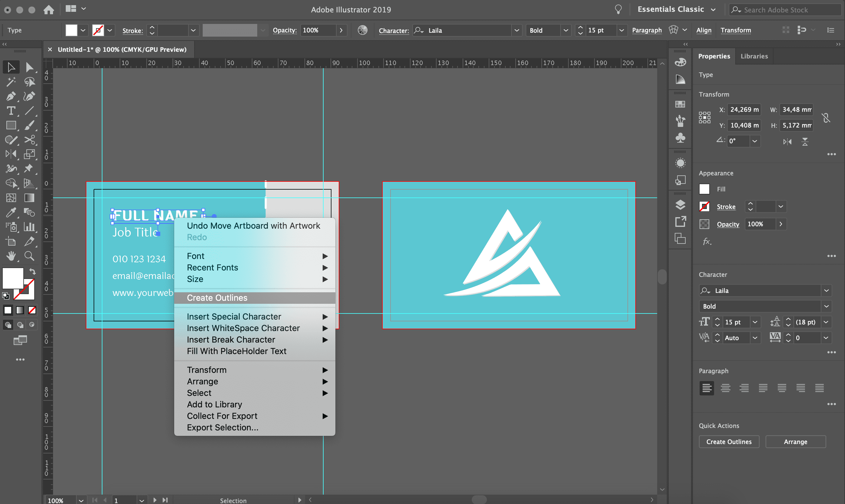Open the Paragraph panel link in control bar
The height and width of the screenshot is (504, 845).
pos(647,30)
